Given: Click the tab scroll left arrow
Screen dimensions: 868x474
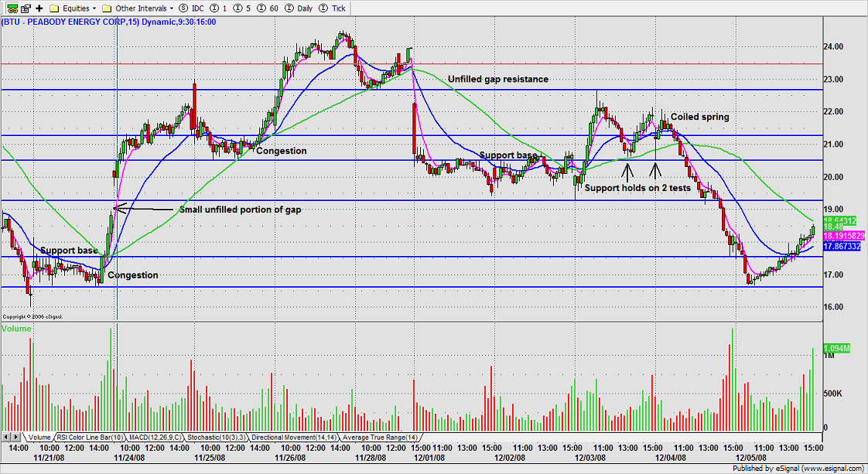Looking at the screenshot, I should 6,438.
